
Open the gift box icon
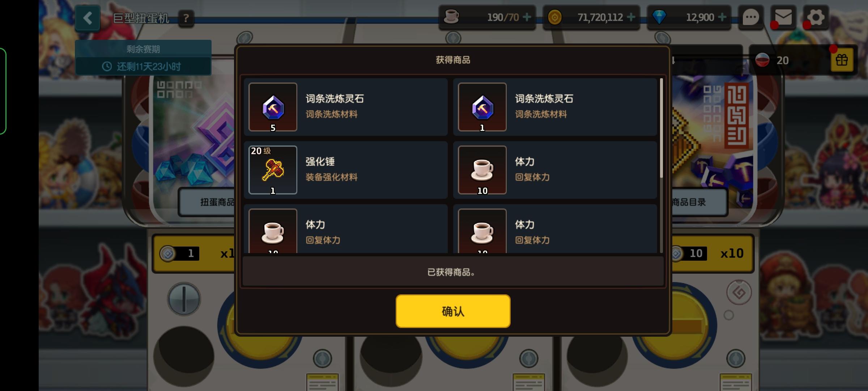pyautogui.click(x=842, y=60)
